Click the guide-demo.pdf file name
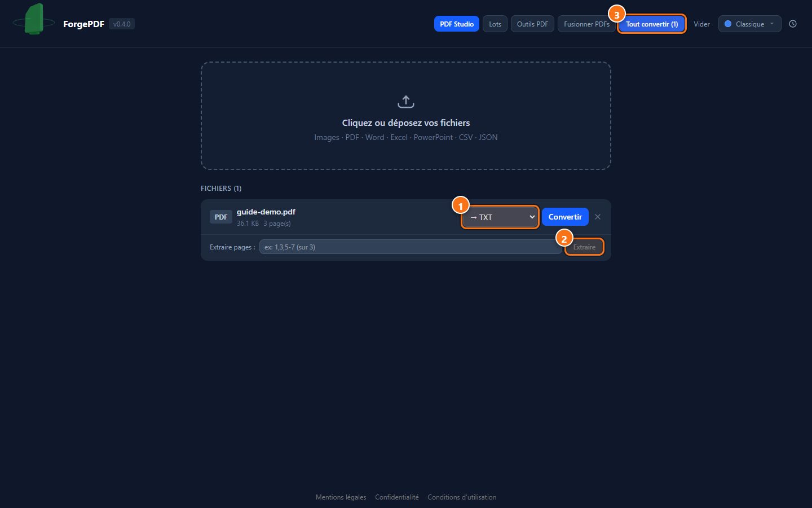Screen dimensions: 812x508 [x=266, y=212]
